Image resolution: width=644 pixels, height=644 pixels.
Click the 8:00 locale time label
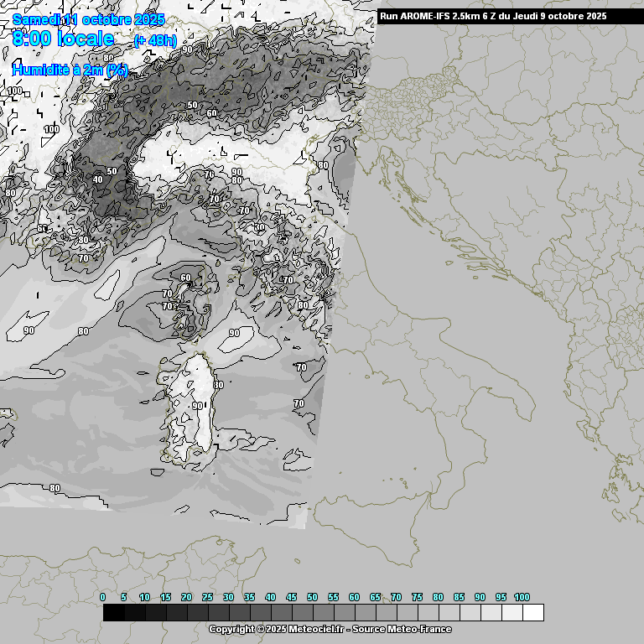click(x=64, y=39)
